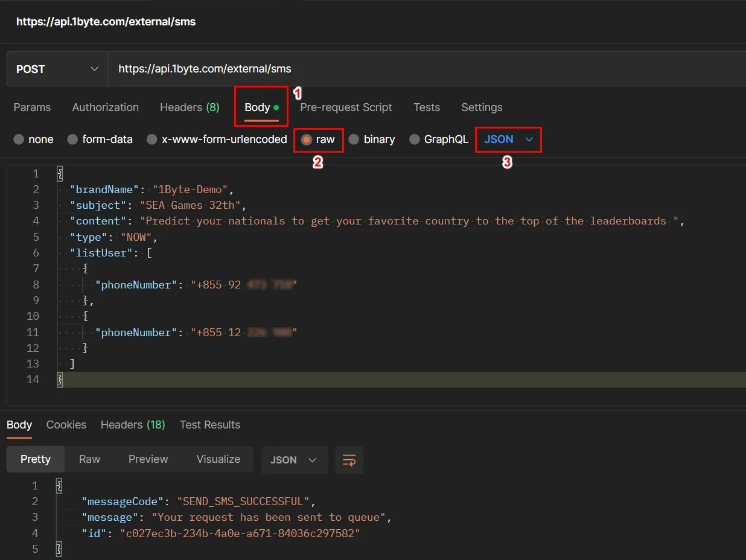
Task: Open the Params tab
Action: [x=32, y=107]
